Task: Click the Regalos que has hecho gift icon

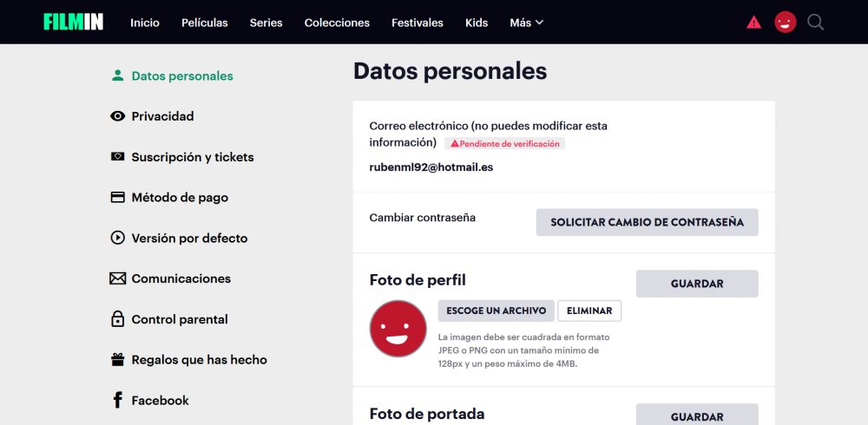Action: tap(118, 360)
